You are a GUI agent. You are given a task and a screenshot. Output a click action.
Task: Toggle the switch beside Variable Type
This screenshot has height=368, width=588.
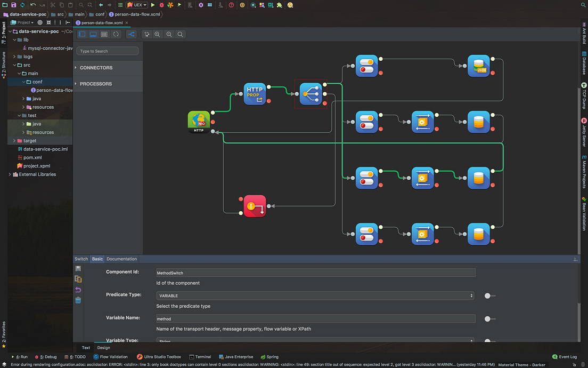(488, 341)
